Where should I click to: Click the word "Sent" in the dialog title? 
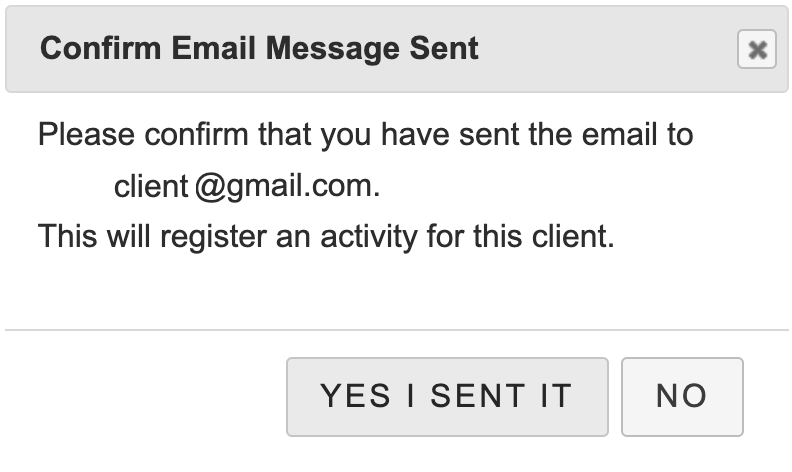point(443,48)
